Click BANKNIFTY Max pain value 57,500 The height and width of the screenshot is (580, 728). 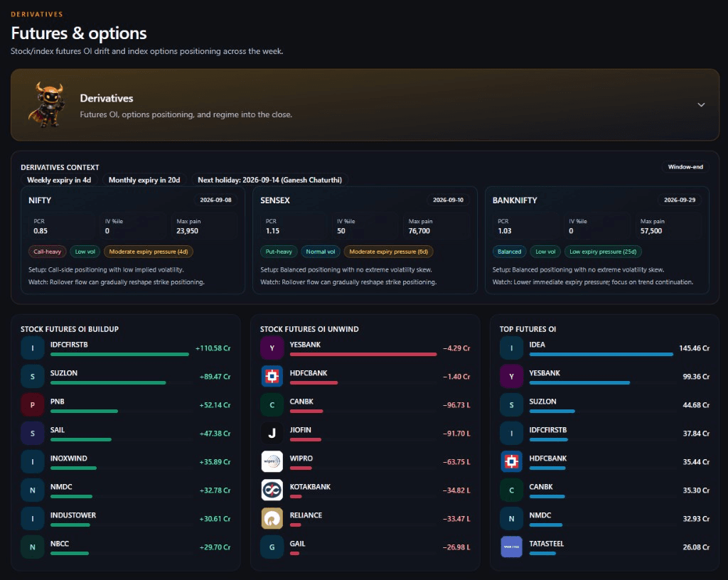pyautogui.click(x=651, y=231)
